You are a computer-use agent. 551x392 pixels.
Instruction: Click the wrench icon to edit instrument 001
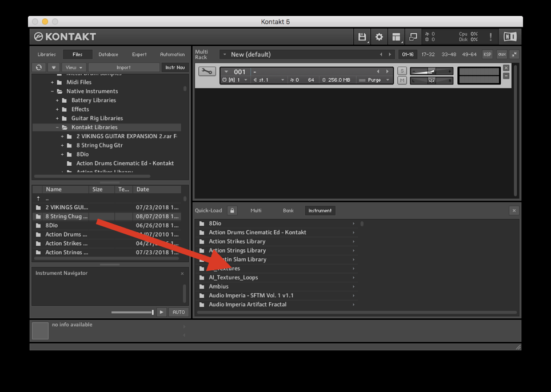coord(206,71)
